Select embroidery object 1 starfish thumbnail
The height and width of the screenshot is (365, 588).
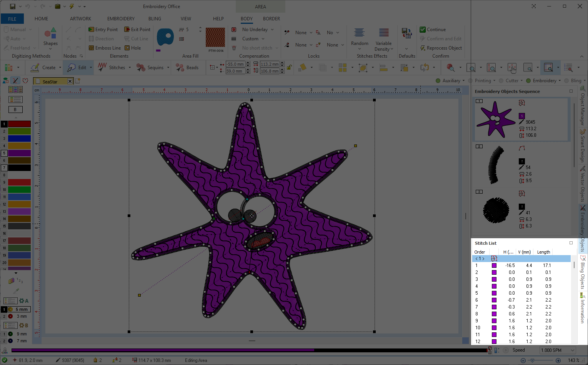pos(496,119)
